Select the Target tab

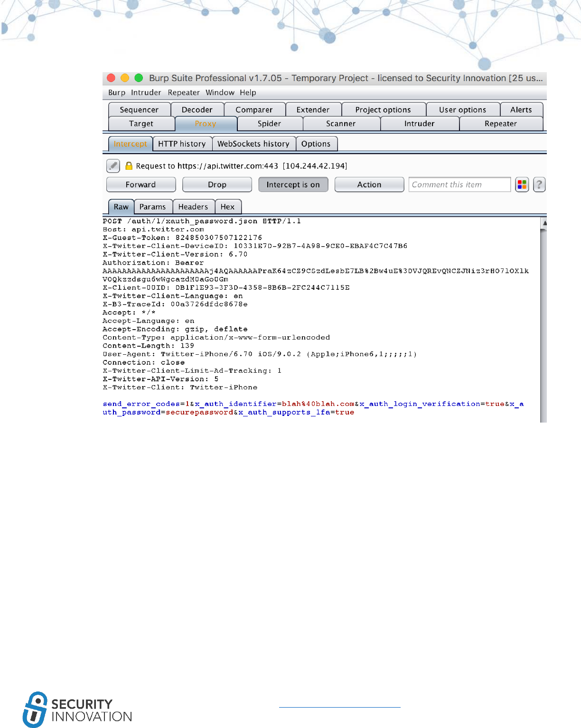[x=141, y=123]
